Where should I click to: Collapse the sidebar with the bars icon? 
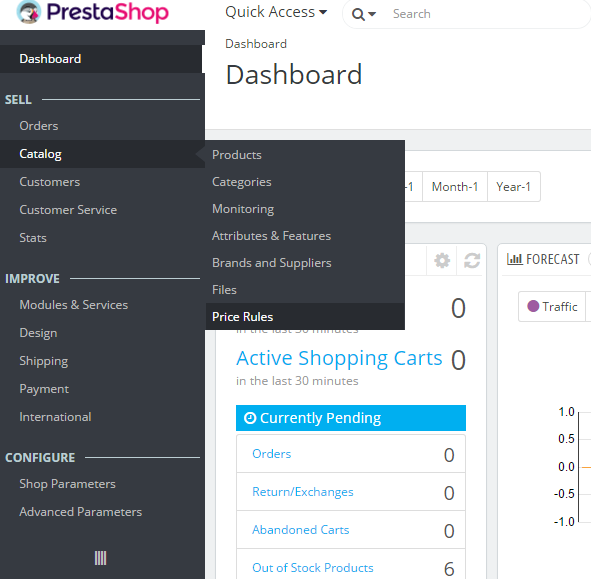click(x=100, y=558)
